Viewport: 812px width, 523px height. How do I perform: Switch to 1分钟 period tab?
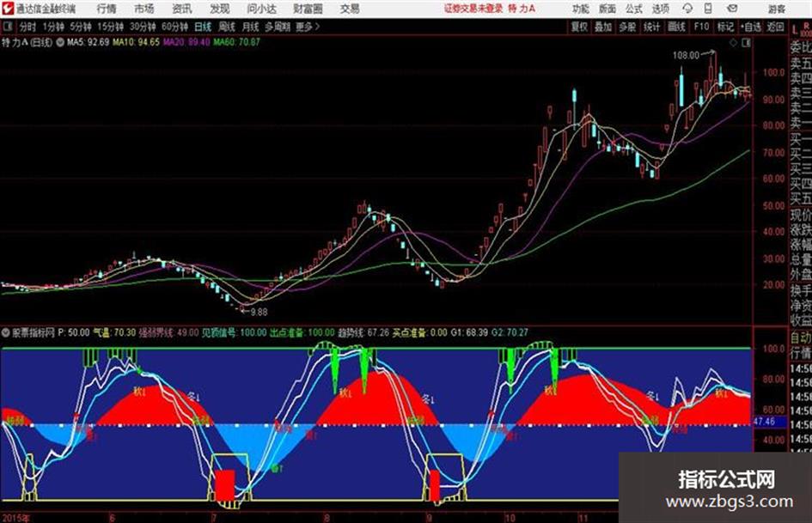[x=53, y=27]
